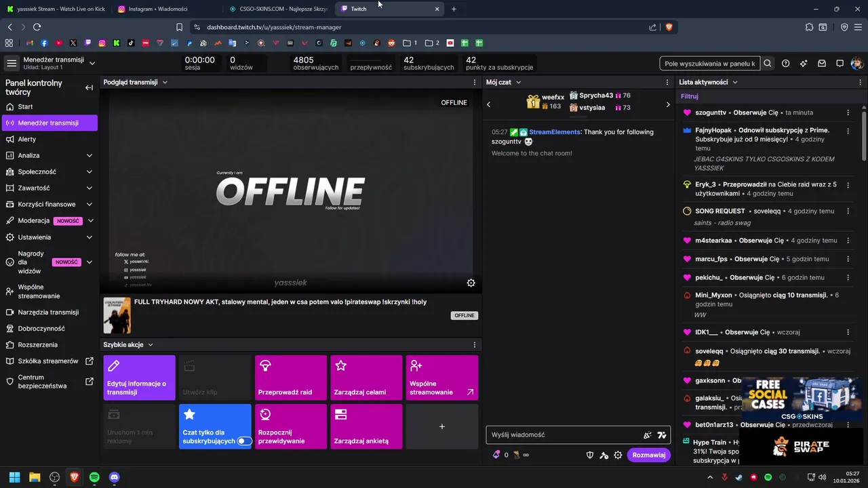Open the stream preview settings gear
The image size is (868, 488).
pos(471,283)
